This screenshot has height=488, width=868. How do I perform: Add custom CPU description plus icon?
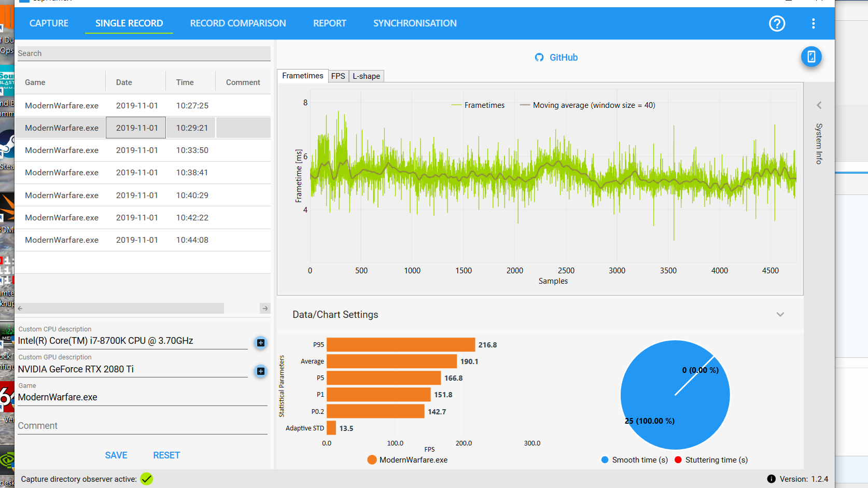tap(261, 343)
